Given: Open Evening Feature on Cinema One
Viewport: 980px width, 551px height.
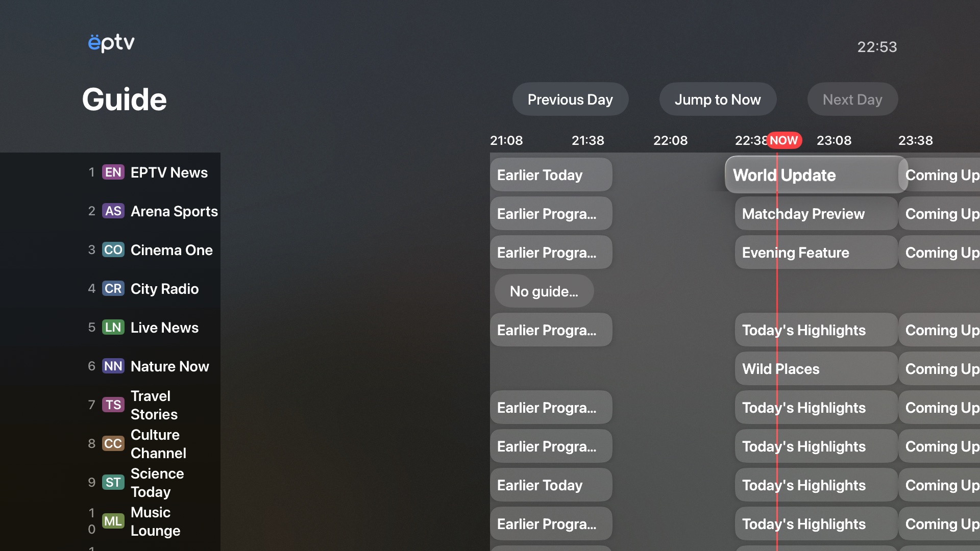Looking at the screenshot, I should (816, 253).
